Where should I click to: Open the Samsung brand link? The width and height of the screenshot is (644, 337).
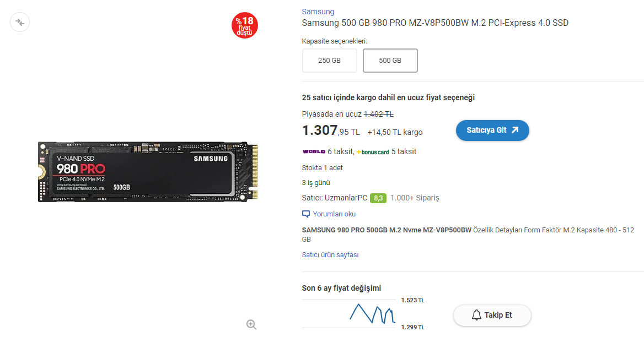coord(318,12)
